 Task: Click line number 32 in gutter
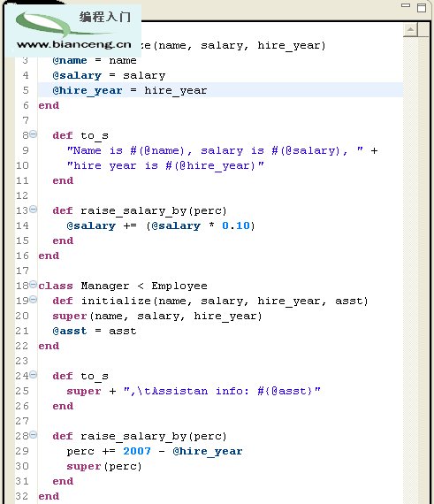pyautogui.click(x=22, y=496)
